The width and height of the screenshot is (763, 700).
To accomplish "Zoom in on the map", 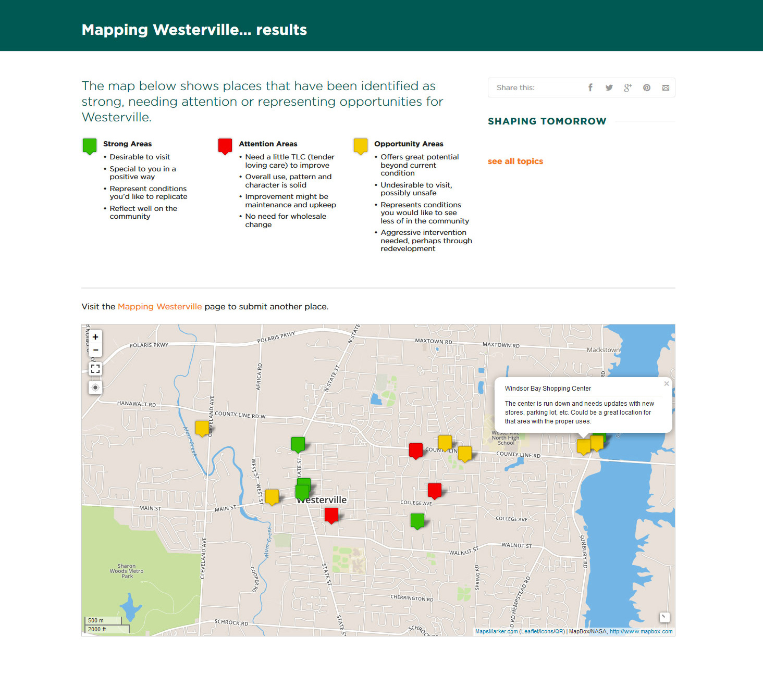I will click(95, 337).
